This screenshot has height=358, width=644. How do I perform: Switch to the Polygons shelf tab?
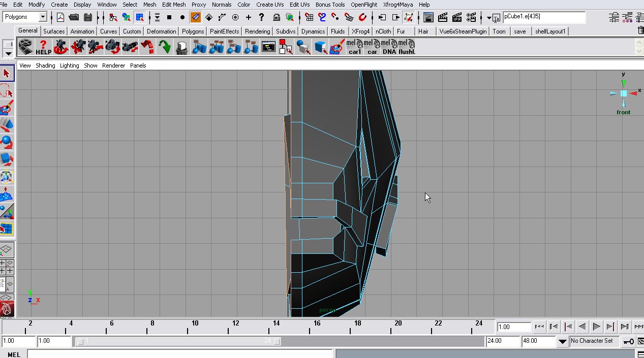(193, 31)
